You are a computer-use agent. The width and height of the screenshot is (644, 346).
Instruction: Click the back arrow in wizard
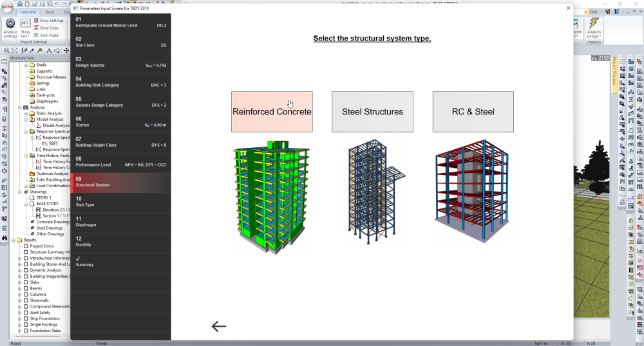tap(219, 326)
